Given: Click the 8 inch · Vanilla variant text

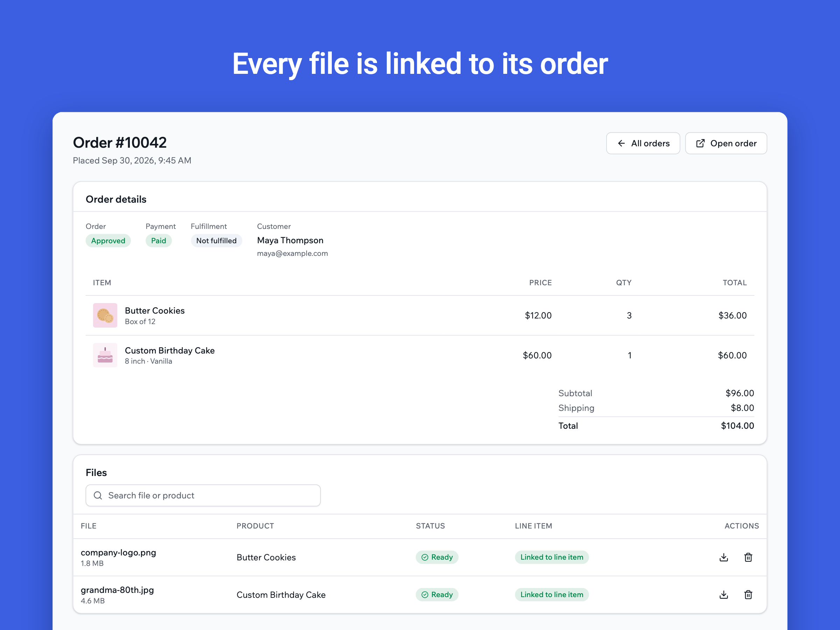Looking at the screenshot, I should pyautogui.click(x=148, y=361).
